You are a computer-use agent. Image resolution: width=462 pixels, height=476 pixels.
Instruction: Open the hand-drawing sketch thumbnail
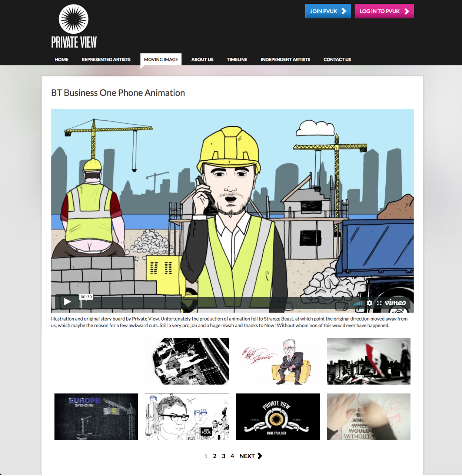369,417
